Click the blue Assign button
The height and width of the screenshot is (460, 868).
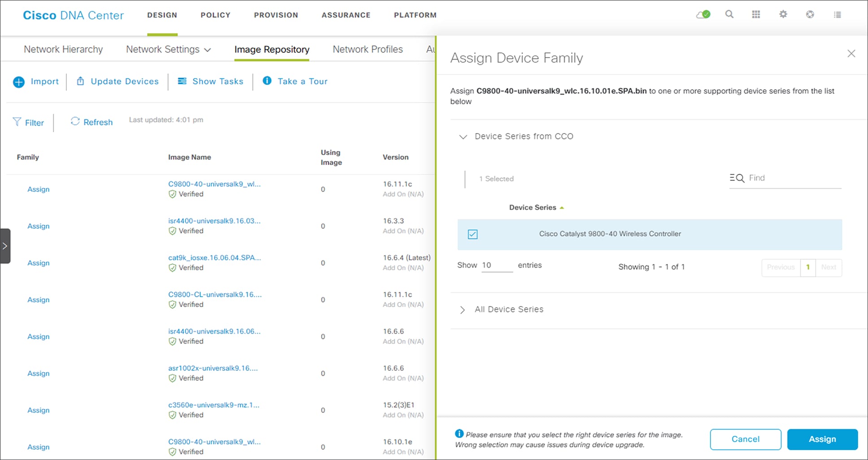click(x=822, y=439)
